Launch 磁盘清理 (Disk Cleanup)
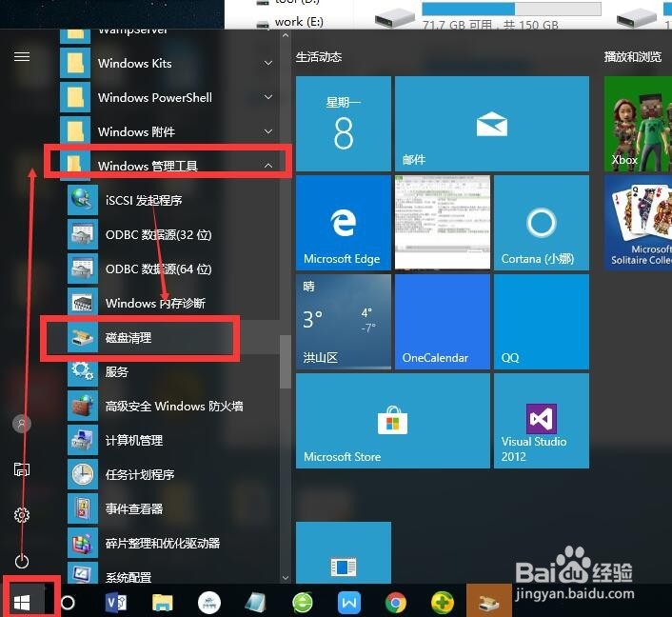Viewport: 672px width, 617px height. point(171,337)
